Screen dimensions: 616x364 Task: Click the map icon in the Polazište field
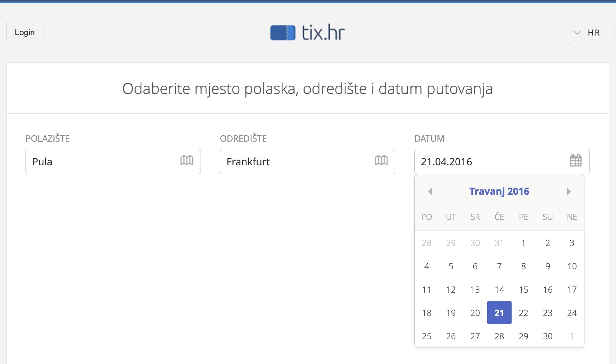coord(187,160)
